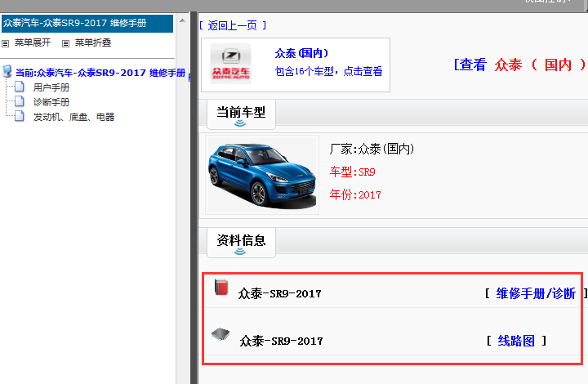Open the 众泰 (国内) brand link
This screenshot has width=588, height=384.
[301, 53]
